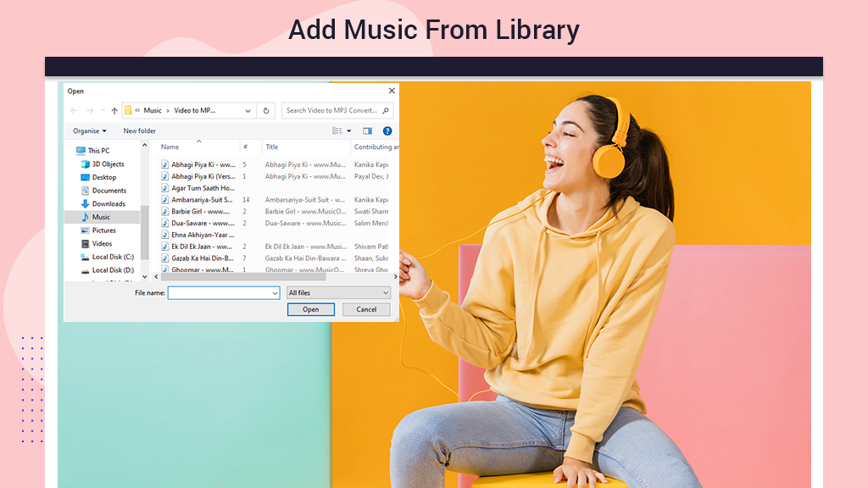Refresh the current folder view
Screen dimensions: 868x488
click(266, 111)
